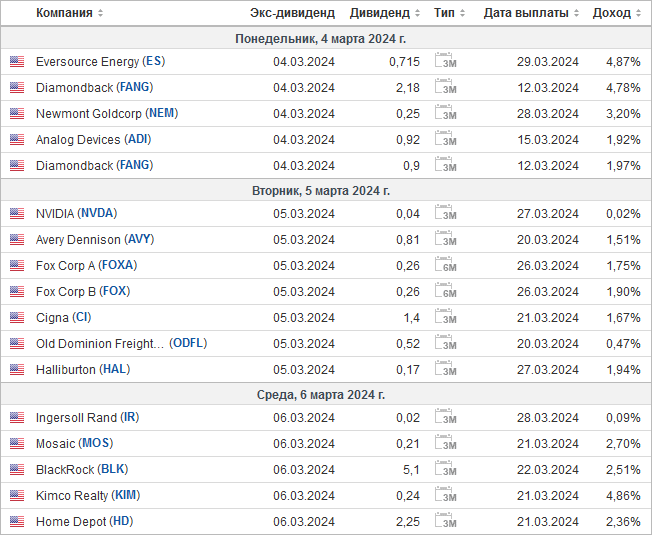Sort by Дивиденд column arrows

417,13
